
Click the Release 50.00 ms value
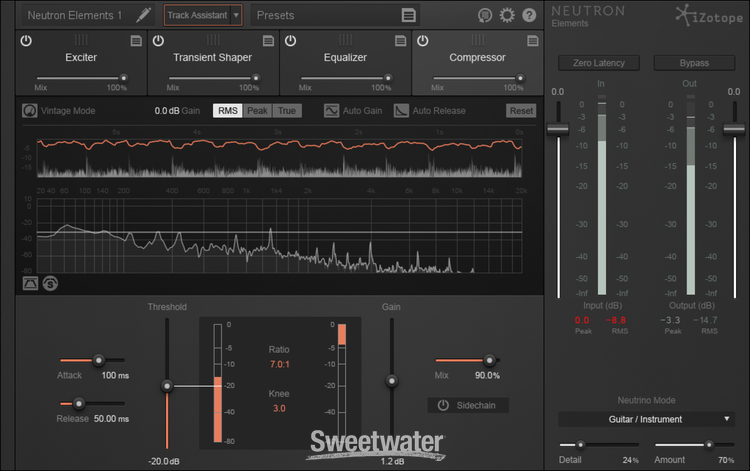click(111, 419)
